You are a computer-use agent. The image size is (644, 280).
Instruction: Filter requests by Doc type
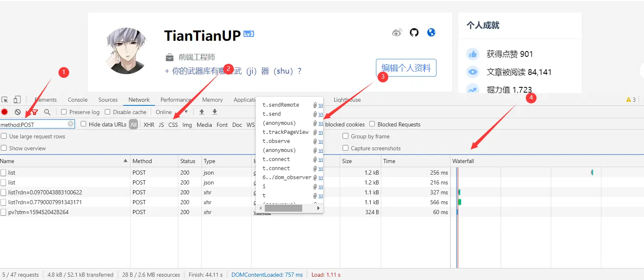237,125
